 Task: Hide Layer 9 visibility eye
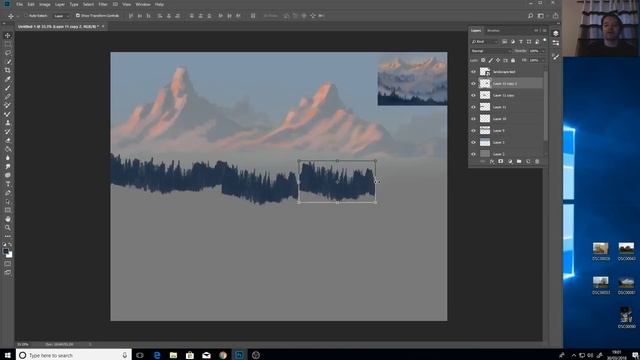pyautogui.click(x=473, y=131)
